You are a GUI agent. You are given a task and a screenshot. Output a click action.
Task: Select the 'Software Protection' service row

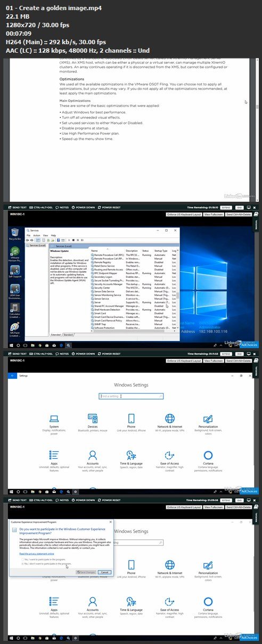(x=134, y=328)
